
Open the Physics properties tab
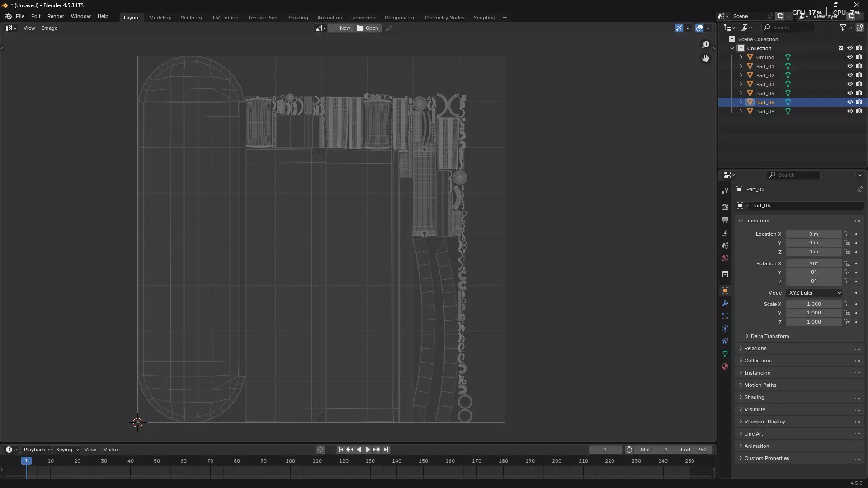pos(725,329)
